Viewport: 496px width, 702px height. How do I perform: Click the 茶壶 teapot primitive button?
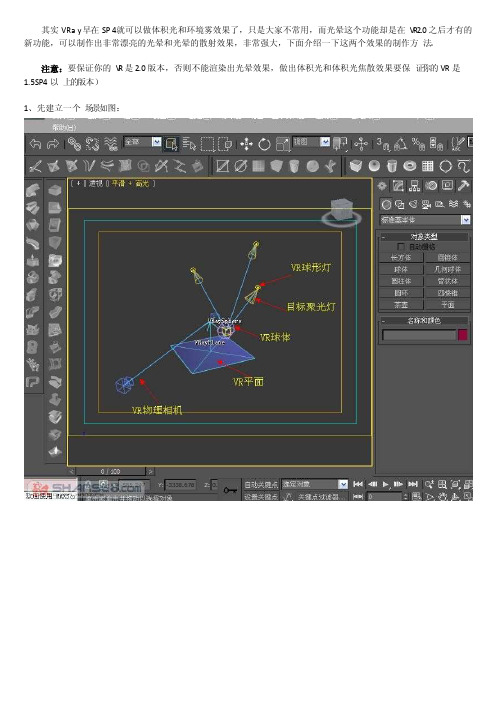click(x=401, y=305)
